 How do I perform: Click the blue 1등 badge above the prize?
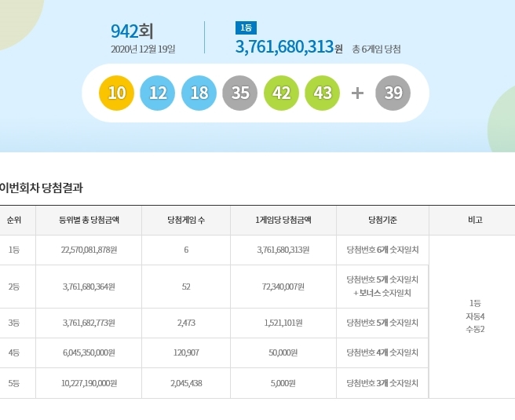point(246,28)
